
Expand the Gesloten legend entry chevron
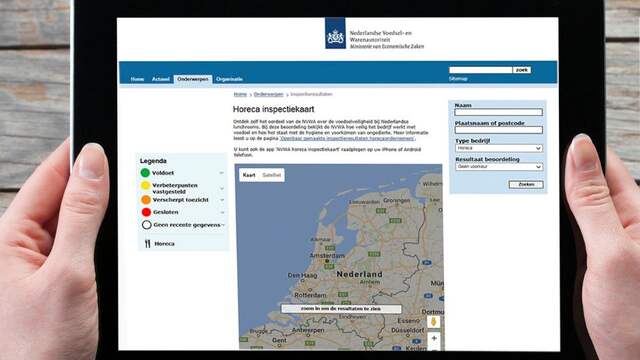coord(222,212)
